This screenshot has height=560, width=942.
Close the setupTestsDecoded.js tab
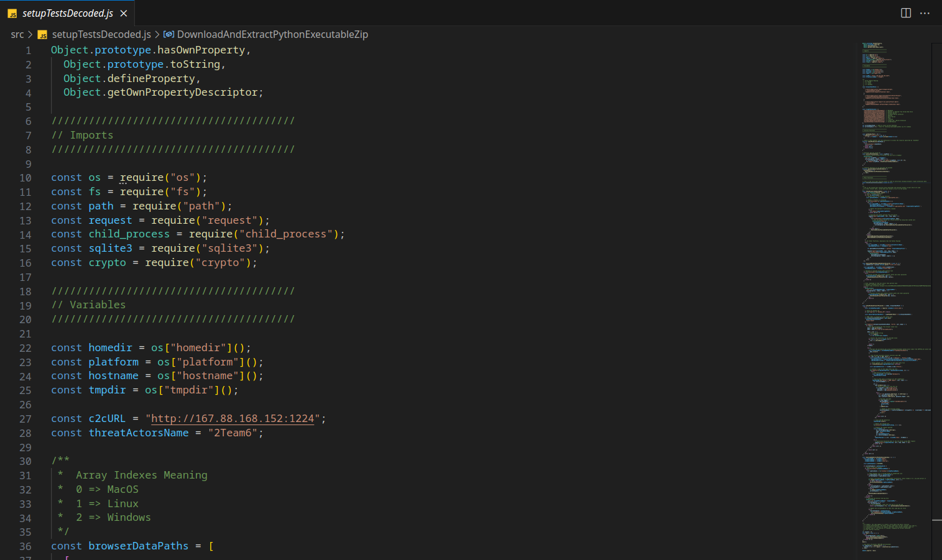click(124, 13)
